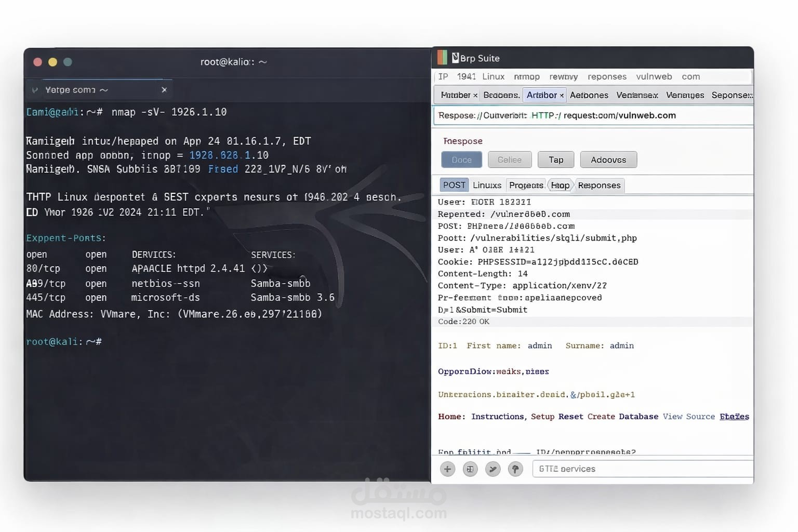Screen dimensions: 798x532
Task: Click the upload arrow icon in the bottom toolbar
Action: (515, 469)
